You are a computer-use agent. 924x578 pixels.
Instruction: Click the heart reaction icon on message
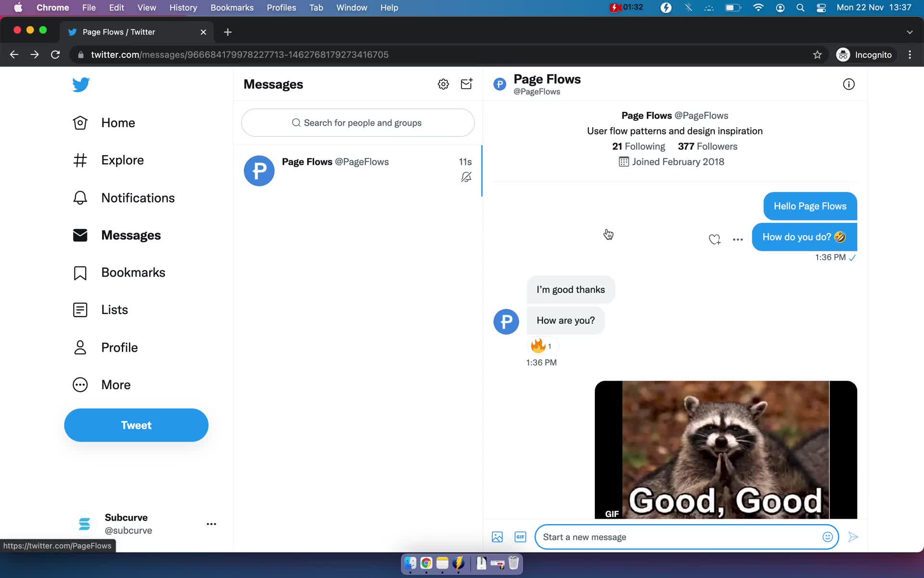tap(715, 239)
